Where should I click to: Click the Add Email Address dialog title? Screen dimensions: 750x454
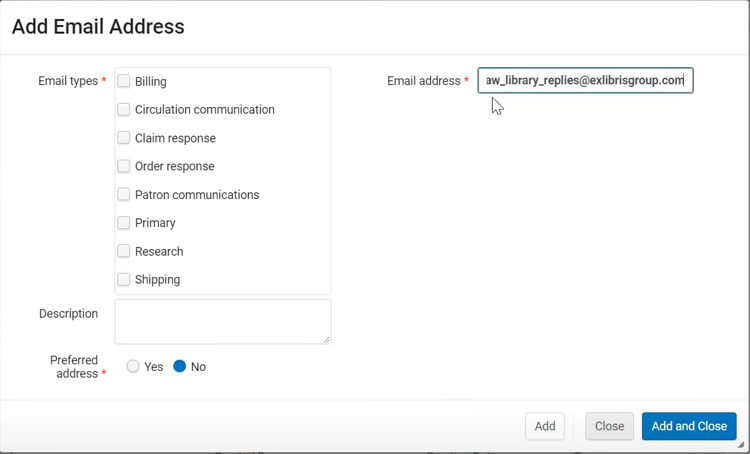[98, 27]
